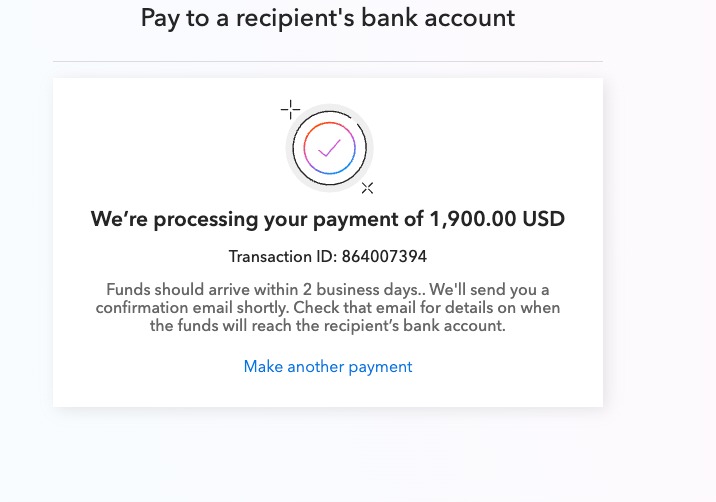Click the We'll send you a phrase
This screenshot has width=716, height=502.
pyautogui.click(x=489, y=290)
